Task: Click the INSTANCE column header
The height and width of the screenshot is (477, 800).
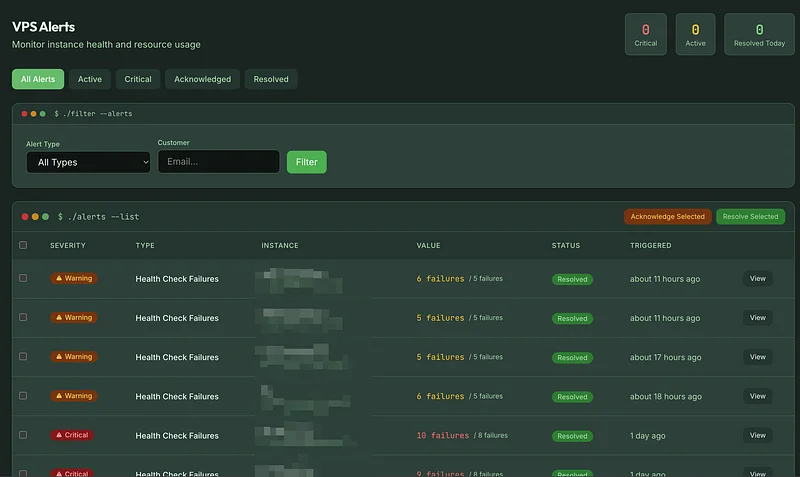Action: coord(280,245)
